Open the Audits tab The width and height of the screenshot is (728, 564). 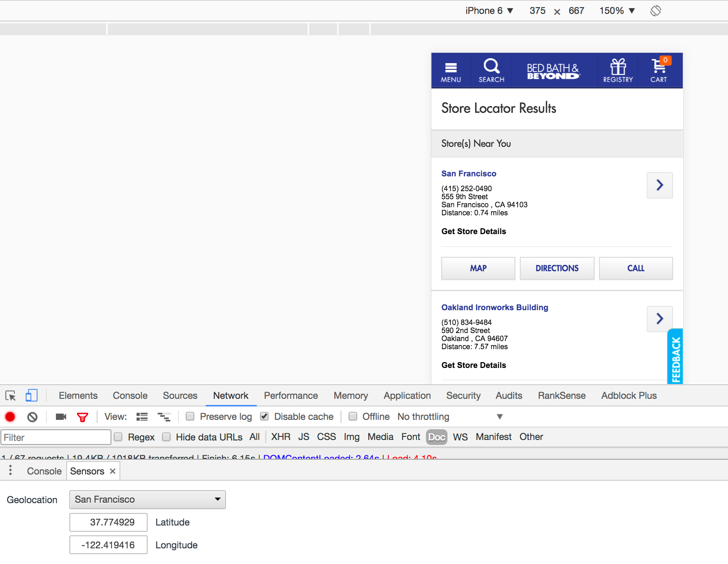(x=509, y=396)
